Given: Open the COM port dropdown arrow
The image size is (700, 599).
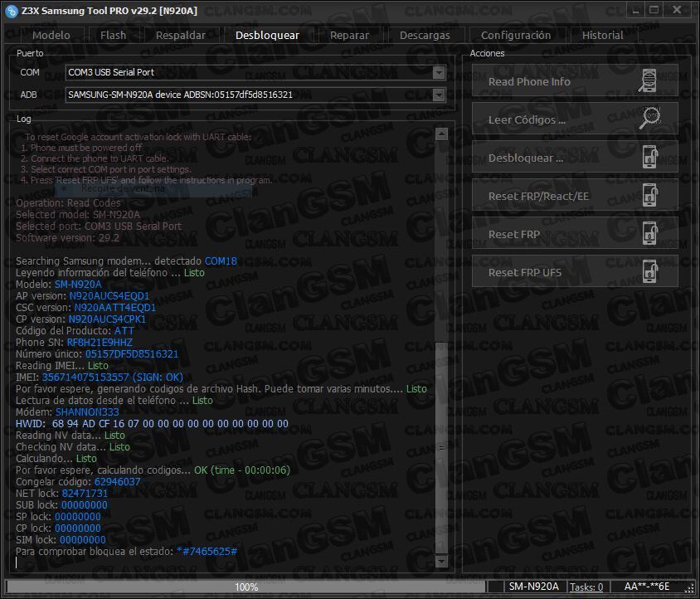Looking at the screenshot, I should (439, 72).
